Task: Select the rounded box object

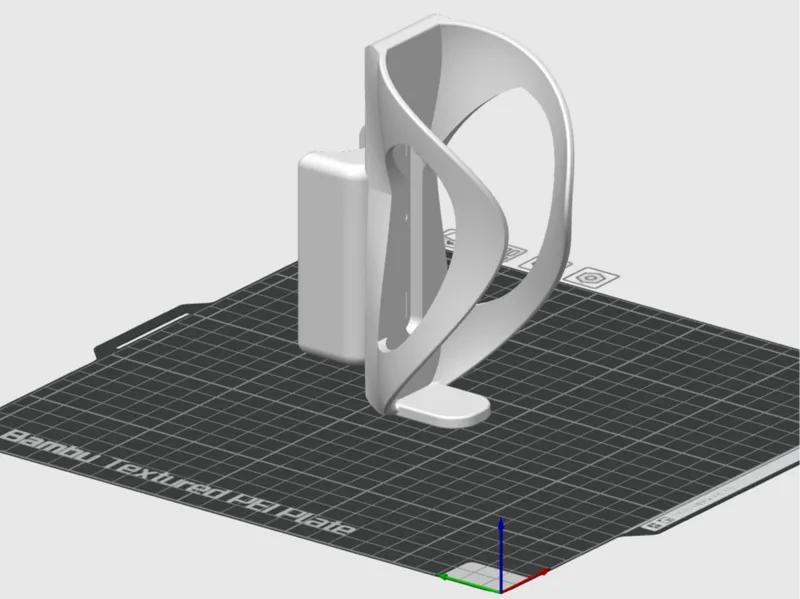Action: [x=332, y=255]
